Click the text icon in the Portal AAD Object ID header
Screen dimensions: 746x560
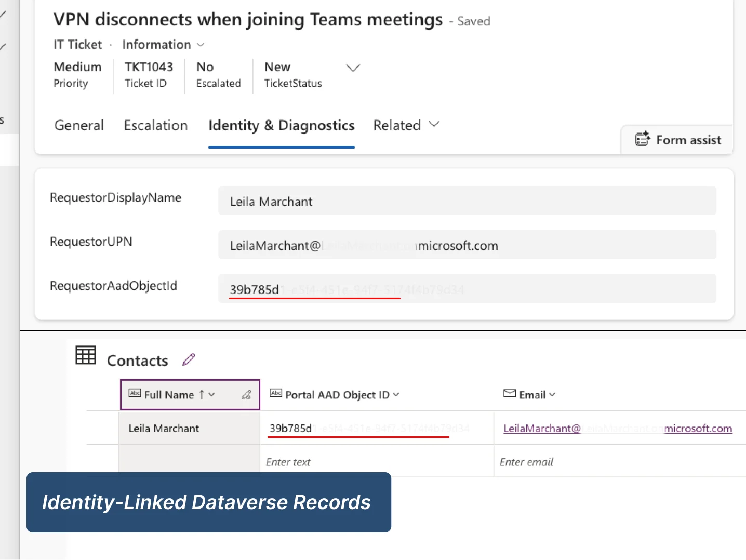point(276,393)
